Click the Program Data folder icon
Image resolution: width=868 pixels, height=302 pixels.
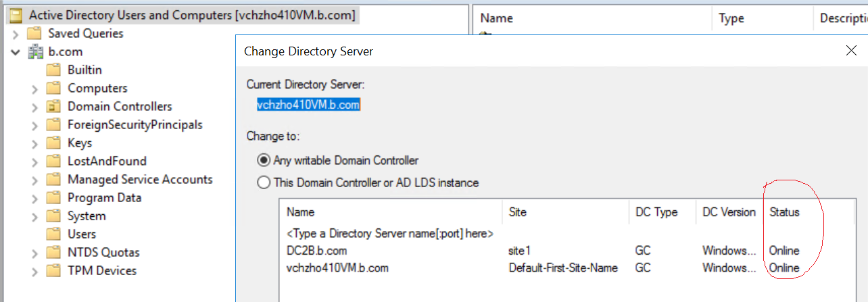[x=54, y=197]
